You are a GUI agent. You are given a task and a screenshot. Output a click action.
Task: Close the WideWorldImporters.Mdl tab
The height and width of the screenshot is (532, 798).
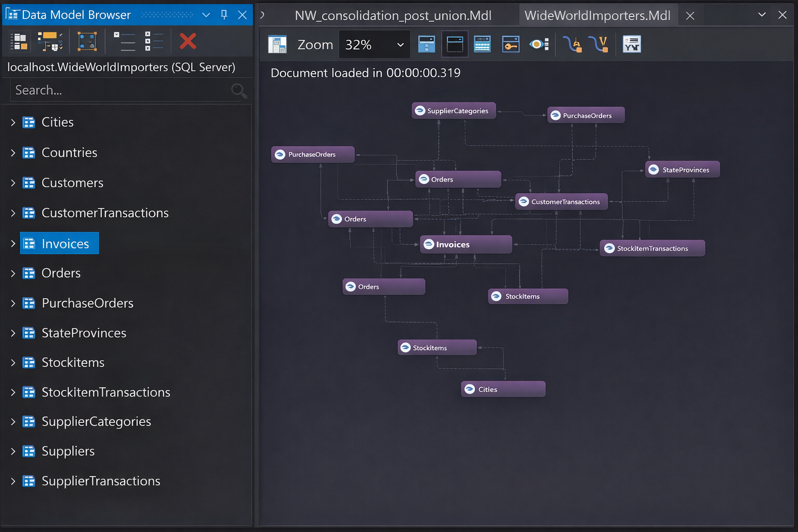click(690, 16)
